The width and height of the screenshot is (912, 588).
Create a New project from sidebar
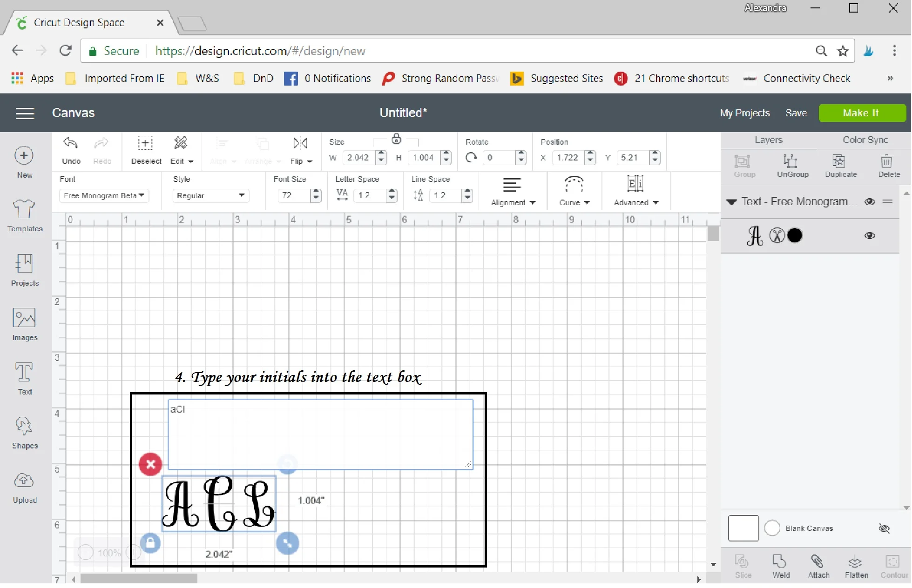point(24,162)
